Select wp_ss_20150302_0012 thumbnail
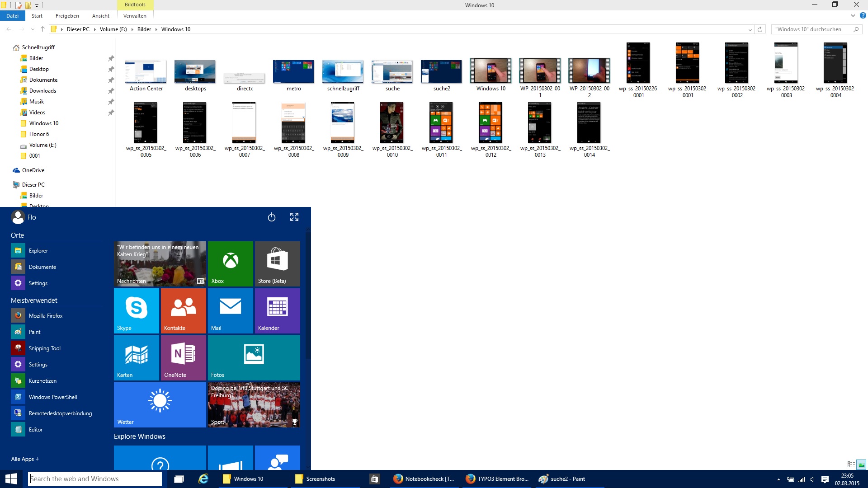The image size is (868, 488). point(491,130)
